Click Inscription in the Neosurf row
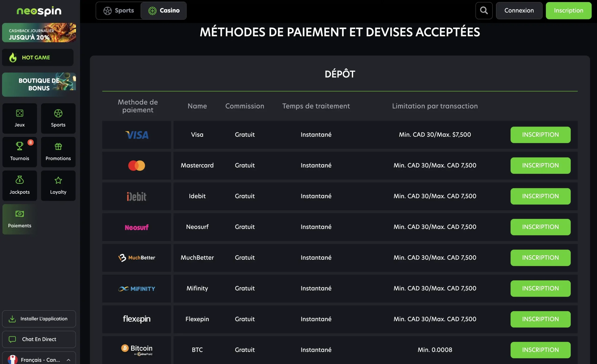Screen dimensions: 597x364 coord(540,227)
